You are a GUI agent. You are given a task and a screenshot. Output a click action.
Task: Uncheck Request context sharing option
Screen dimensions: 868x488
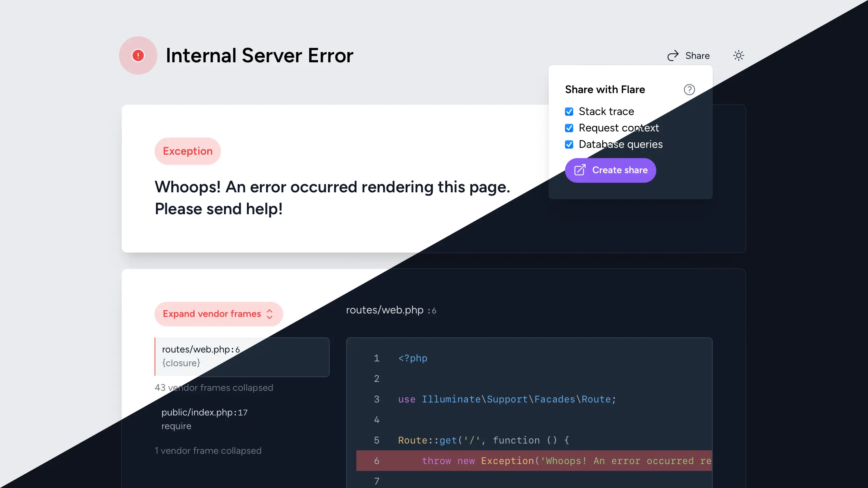pyautogui.click(x=569, y=128)
